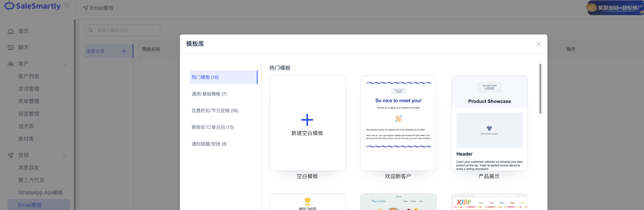Open the 新建空白模板 card

pos(308,123)
